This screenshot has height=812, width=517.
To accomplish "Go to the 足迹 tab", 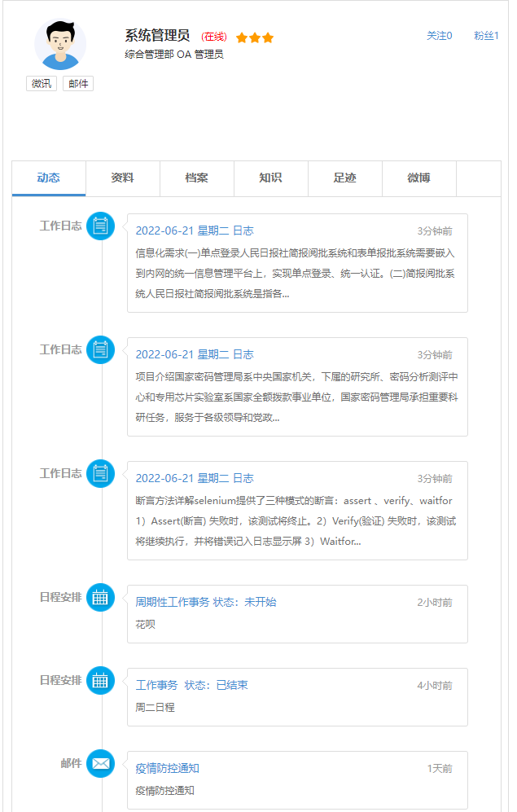I will coord(344,178).
